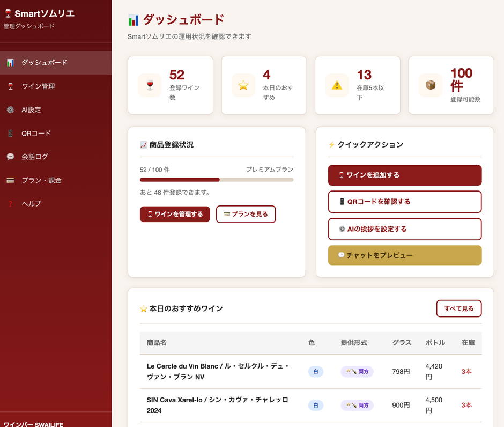Viewport: 504px width, 427px height.
Task: Click the 白 badge in SIN Cava row
Action: point(316,406)
